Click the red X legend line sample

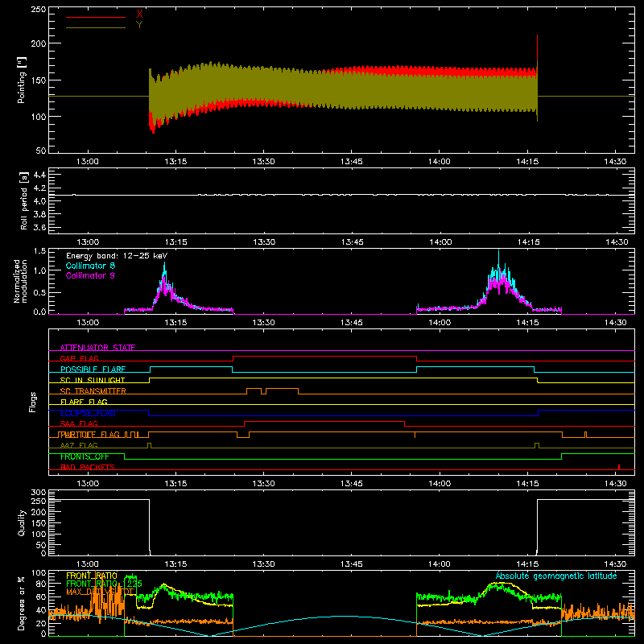click(x=96, y=17)
